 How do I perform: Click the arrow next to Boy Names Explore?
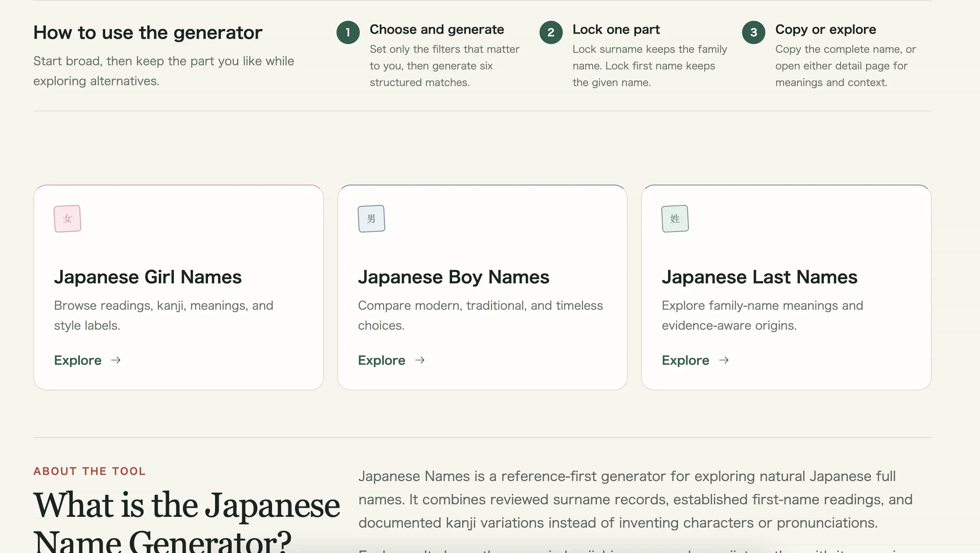[x=420, y=360]
